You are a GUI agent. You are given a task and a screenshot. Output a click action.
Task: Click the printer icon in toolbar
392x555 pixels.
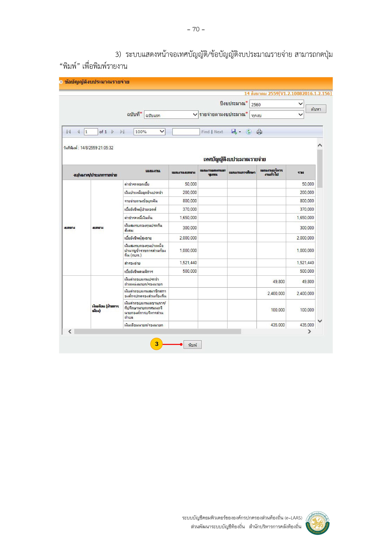click(x=259, y=132)
